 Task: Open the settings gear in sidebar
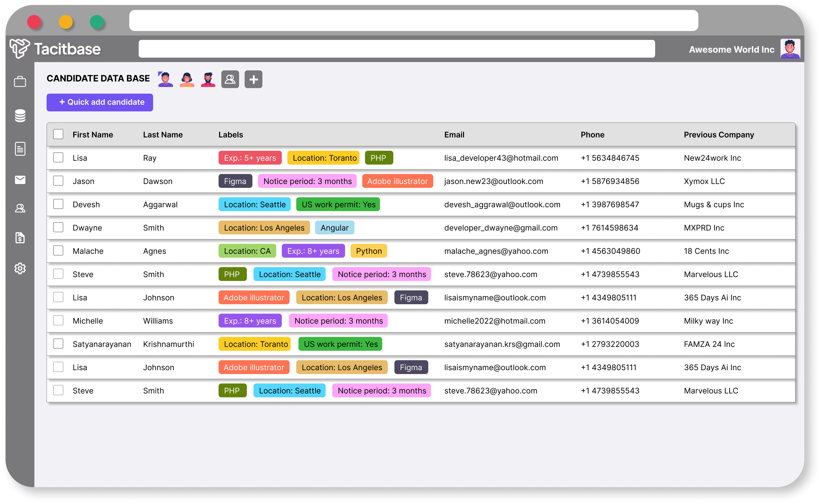coord(20,268)
